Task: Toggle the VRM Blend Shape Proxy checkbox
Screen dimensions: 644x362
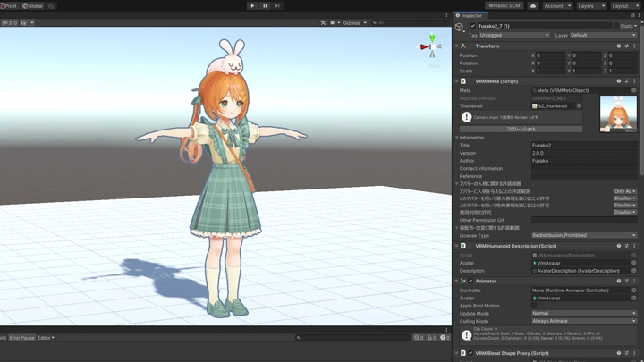Action: tap(470, 353)
